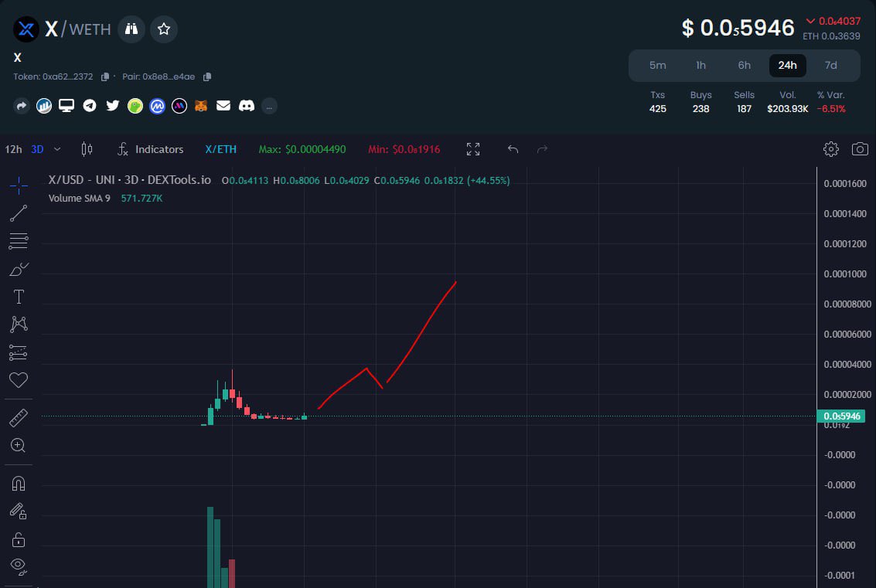Click the large $ 0.0₅5946 price header
This screenshot has width=876, height=588.
738,28
